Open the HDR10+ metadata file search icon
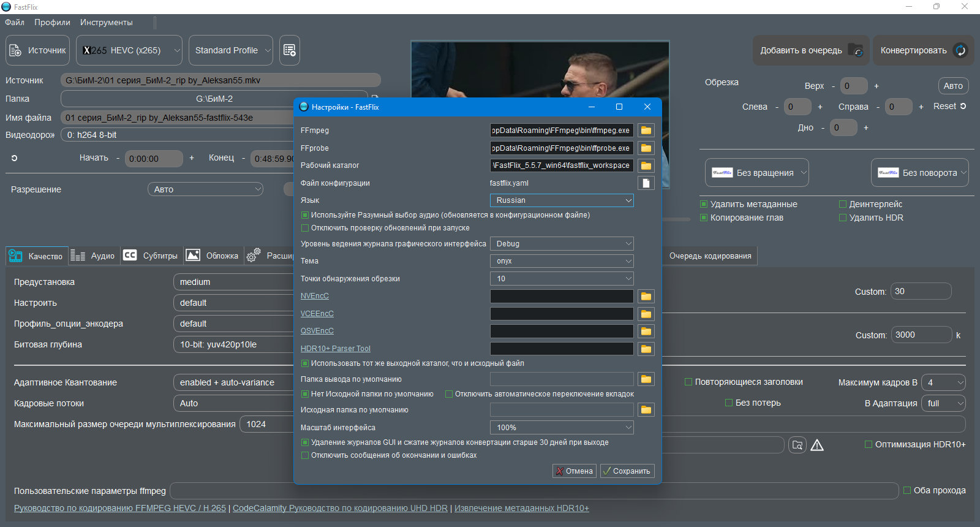The width and height of the screenshot is (980, 527). [x=797, y=445]
